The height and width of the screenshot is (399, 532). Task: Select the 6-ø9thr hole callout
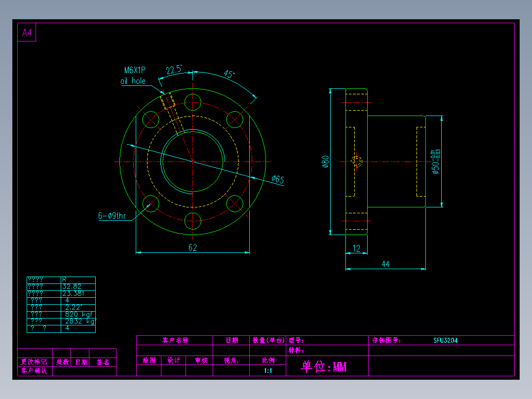(x=112, y=216)
